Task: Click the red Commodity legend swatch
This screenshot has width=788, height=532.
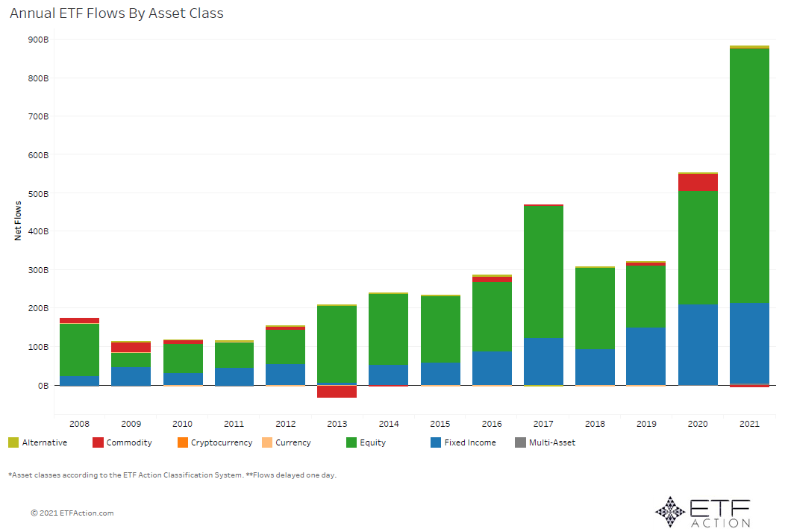Action: point(98,442)
